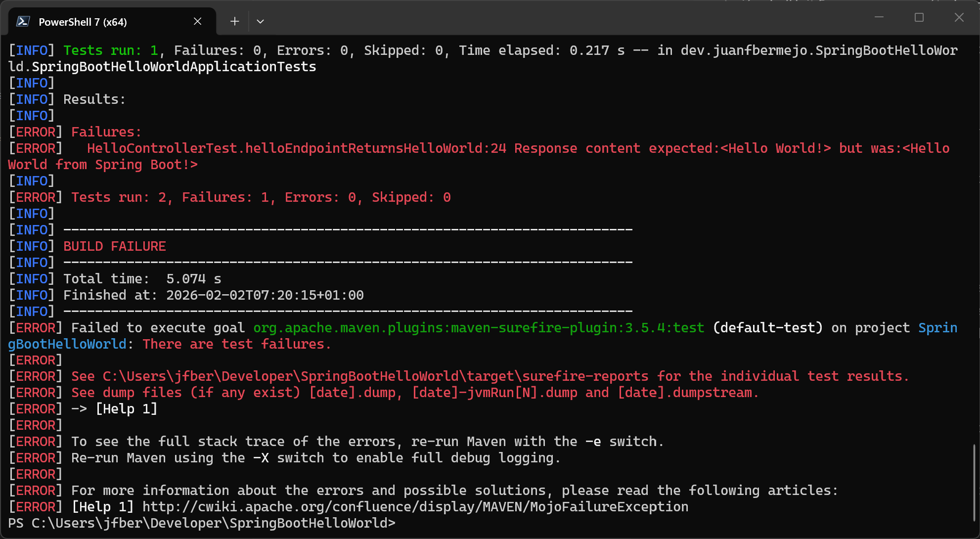Click the BUILD FAILURE message

114,246
